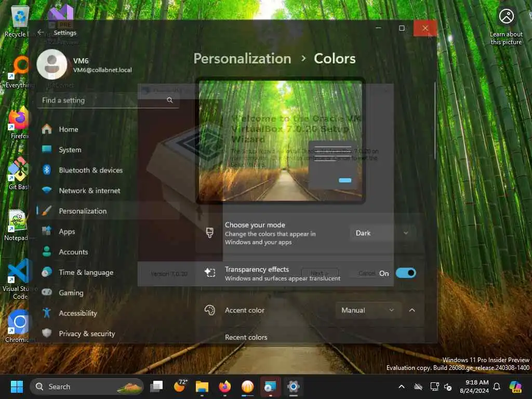Click the Transparency effects icon
532x399 pixels.
210,272
